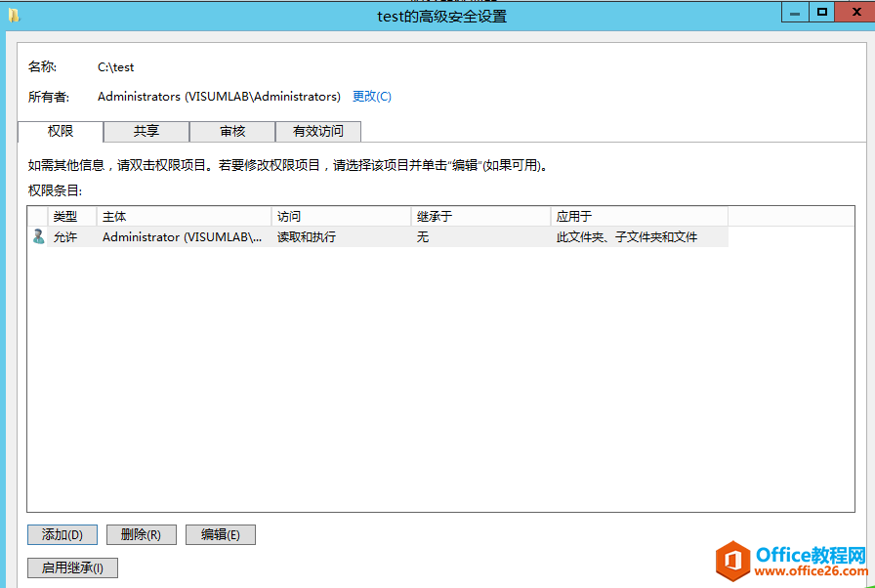
Task: Sort by the 类型 column header
Action: [70, 216]
